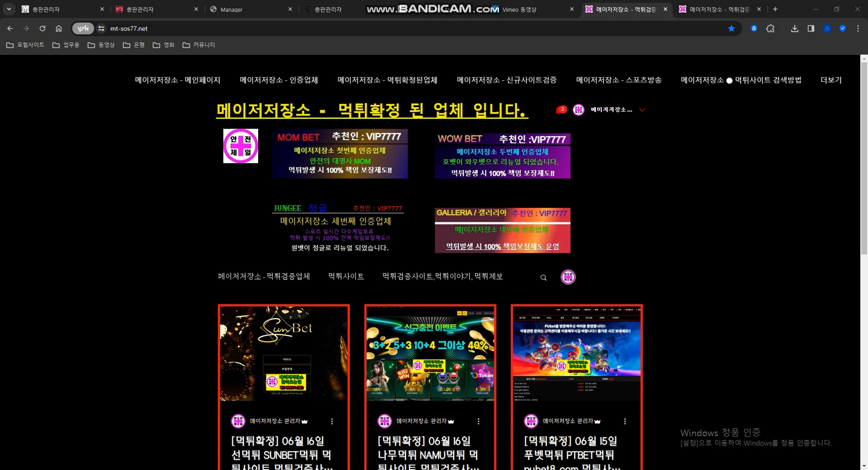Reload the current page
868x470 pixels.
42,29
